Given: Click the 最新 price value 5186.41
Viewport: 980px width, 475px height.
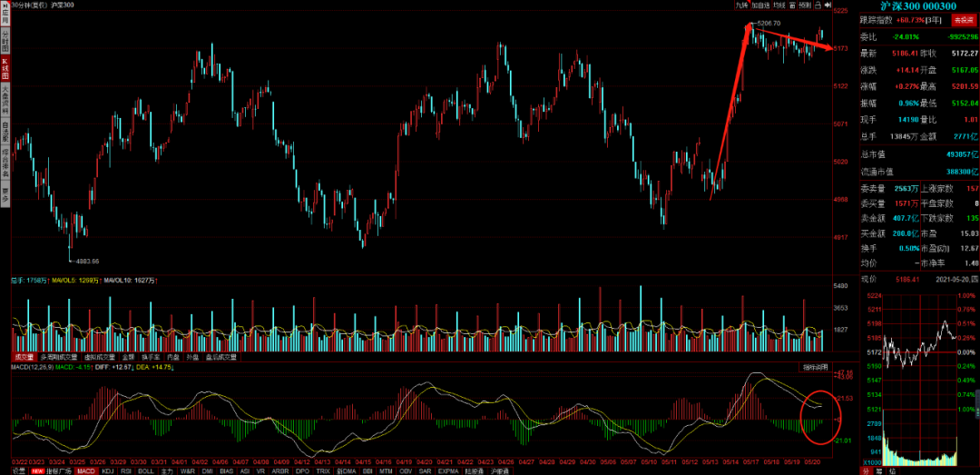Looking at the screenshot, I should tap(904, 54).
